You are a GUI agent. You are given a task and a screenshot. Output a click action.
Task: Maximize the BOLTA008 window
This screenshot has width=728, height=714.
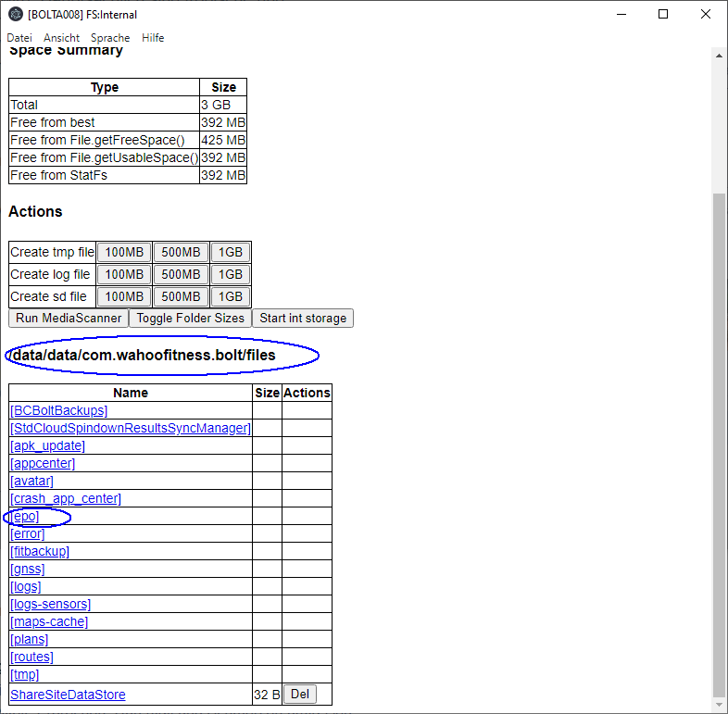[x=663, y=15]
